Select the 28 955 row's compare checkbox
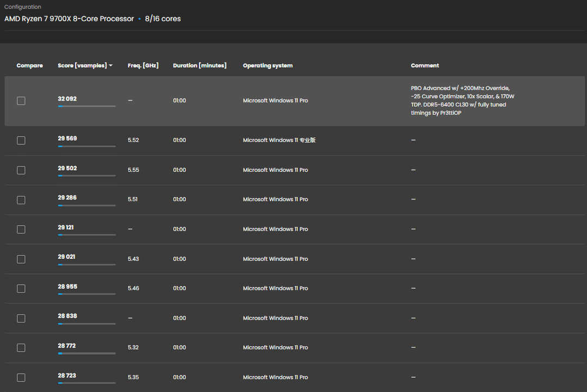This screenshot has height=392, width=587. [21, 289]
